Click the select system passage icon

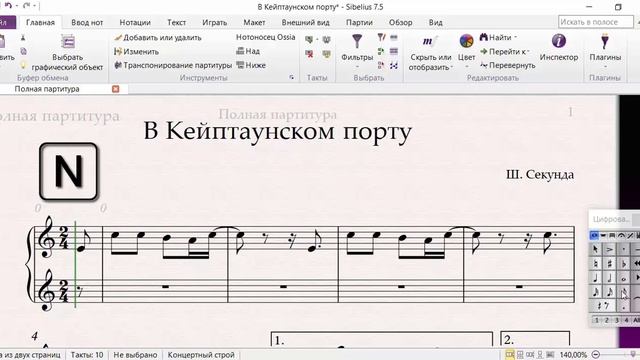tap(394, 51)
